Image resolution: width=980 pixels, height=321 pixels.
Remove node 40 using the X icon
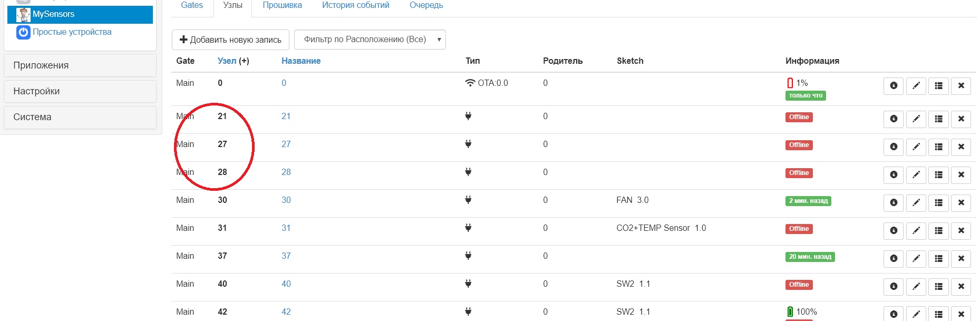961,287
